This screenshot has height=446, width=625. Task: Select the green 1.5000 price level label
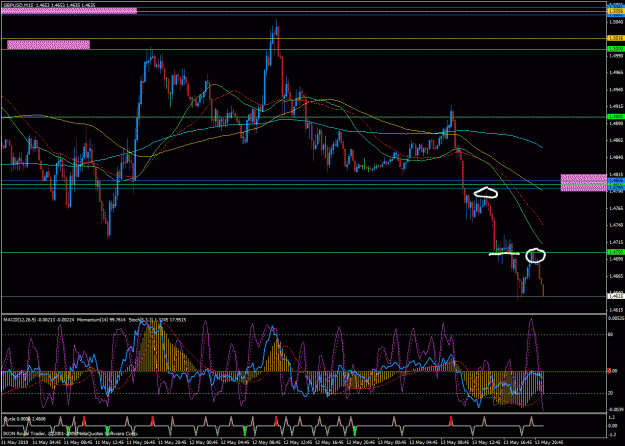(615, 49)
